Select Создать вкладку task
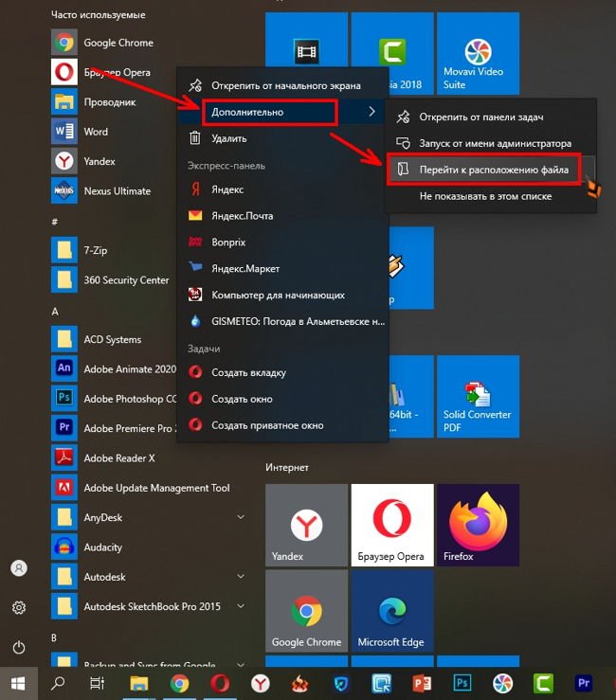The width and height of the screenshot is (616, 700). pos(282,372)
